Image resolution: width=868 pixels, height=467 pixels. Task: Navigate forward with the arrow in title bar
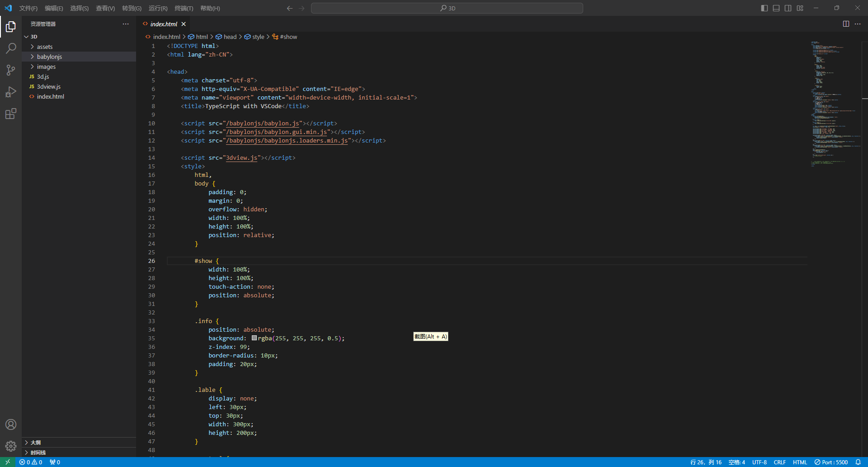[x=302, y=8]
